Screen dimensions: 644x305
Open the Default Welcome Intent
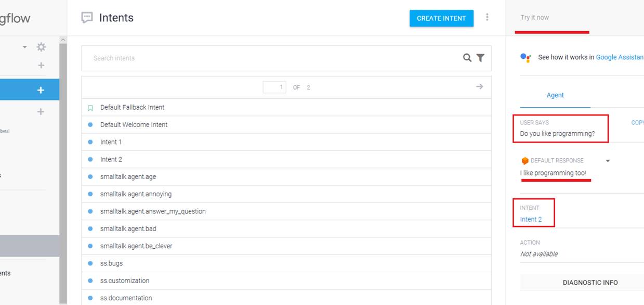tap(134, 125)
